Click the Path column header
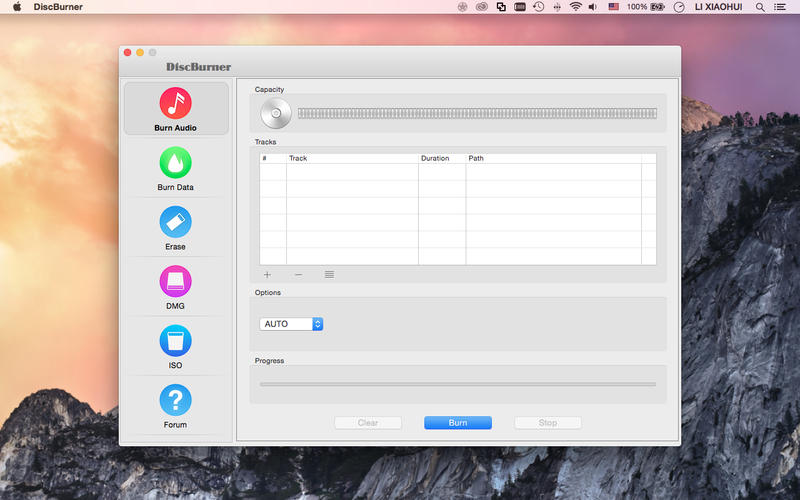Screen dimensions: 800x500 pos(553,158)
